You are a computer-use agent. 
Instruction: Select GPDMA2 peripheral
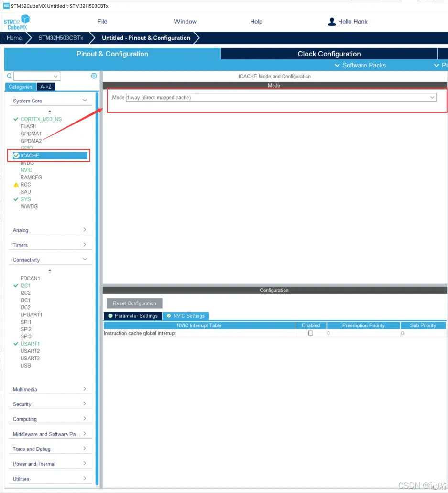click(x=31, y=141)
